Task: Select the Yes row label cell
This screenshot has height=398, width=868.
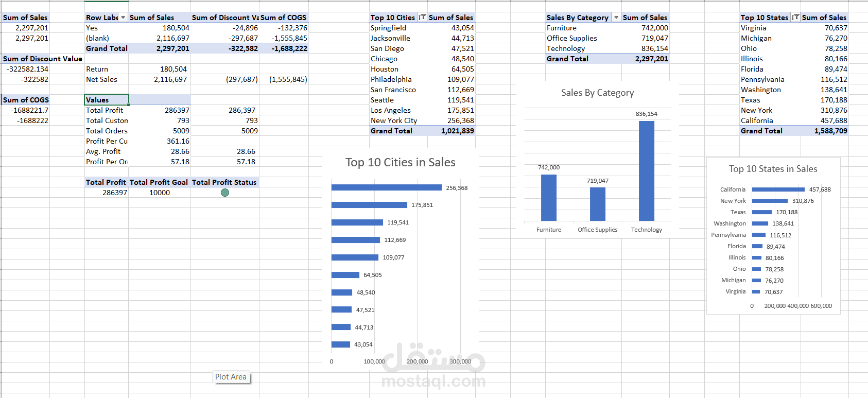Action: [107, 28]
